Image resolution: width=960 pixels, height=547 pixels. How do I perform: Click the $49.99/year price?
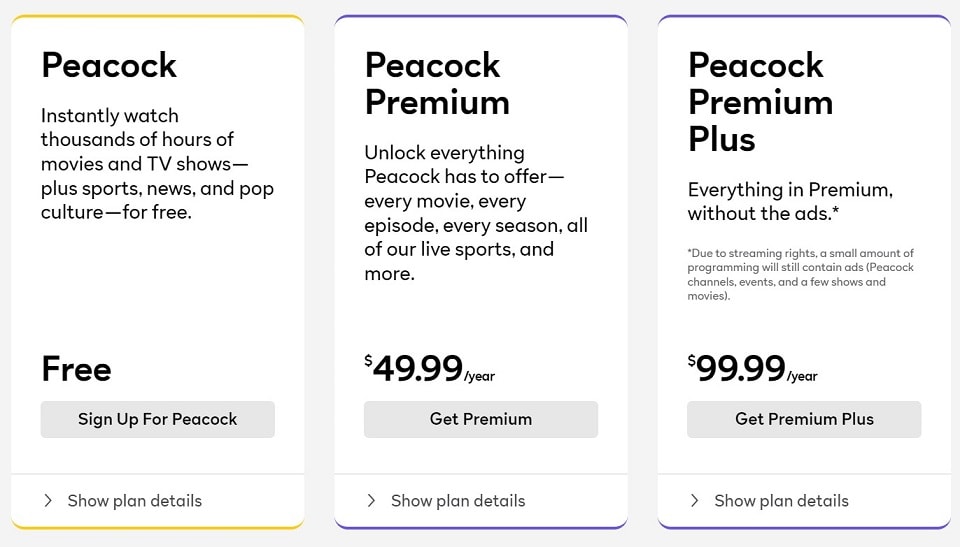[430, 369]
